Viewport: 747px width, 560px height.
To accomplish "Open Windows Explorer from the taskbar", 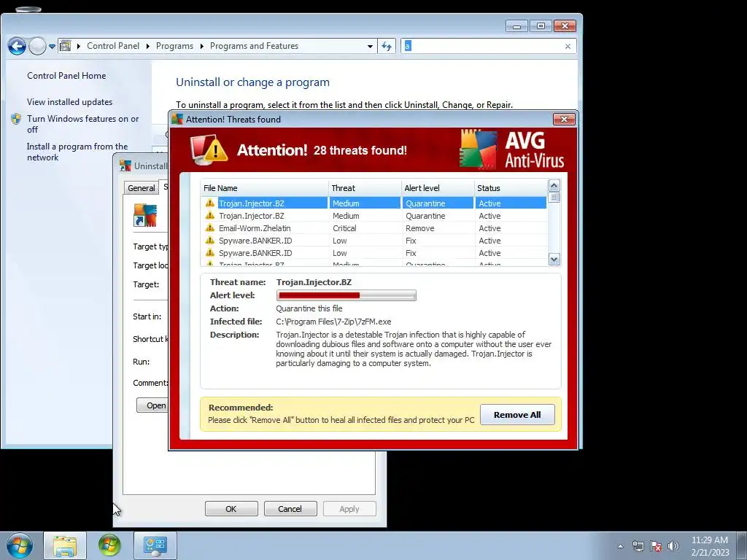I will [65, 545].
